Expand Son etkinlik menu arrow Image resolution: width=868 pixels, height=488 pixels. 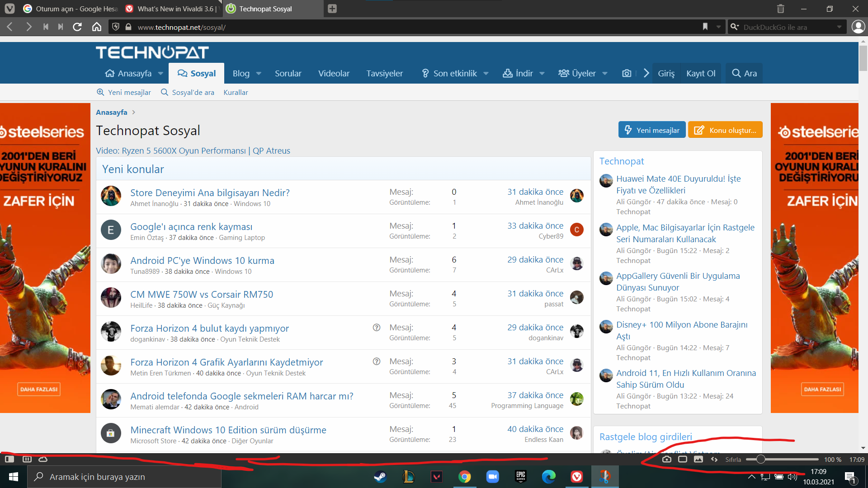(x=486, y=74)
